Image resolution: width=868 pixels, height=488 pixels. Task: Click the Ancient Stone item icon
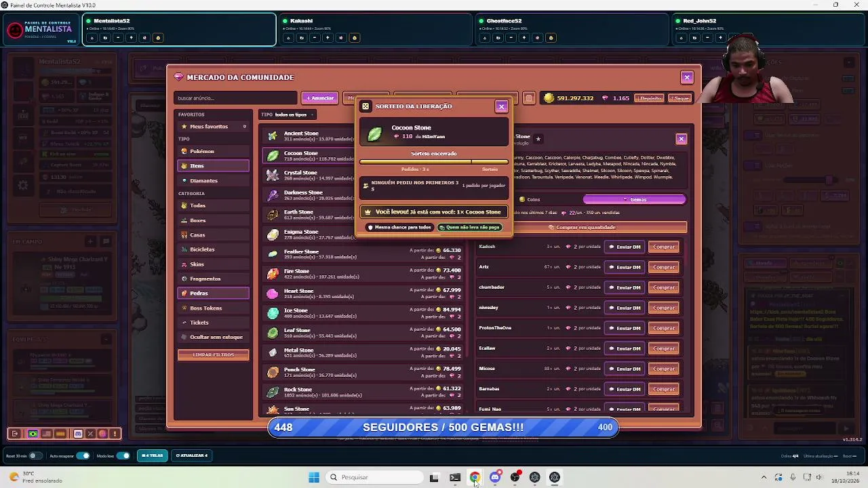[273, 136]
